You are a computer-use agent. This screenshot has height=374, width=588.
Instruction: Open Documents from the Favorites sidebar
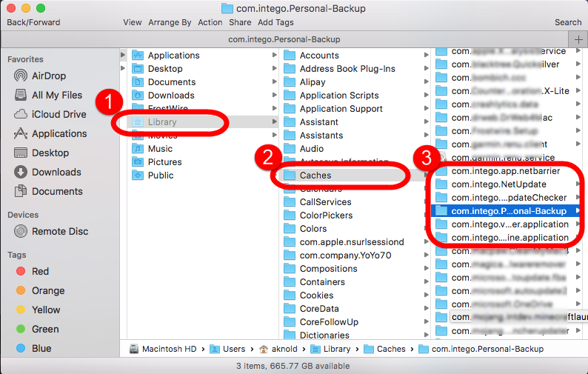pos(48,191)
